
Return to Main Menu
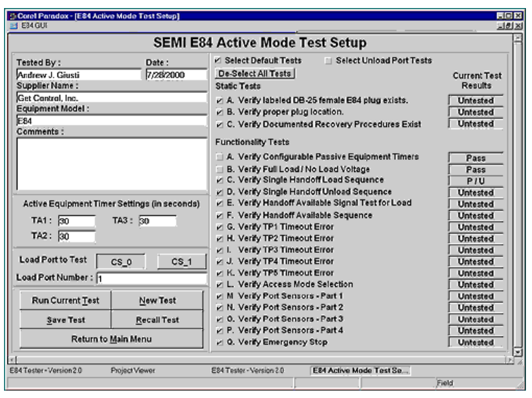109,339
